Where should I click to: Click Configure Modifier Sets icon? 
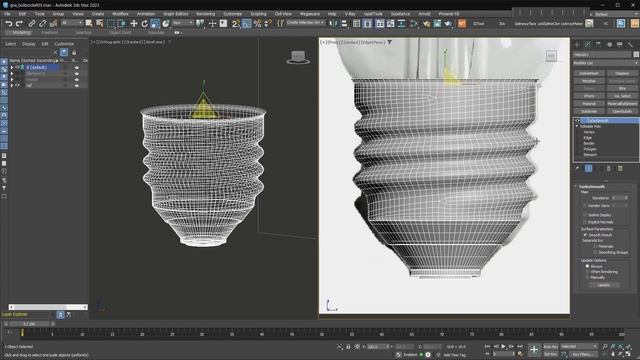pyautogui.click(x=620, y=168)
